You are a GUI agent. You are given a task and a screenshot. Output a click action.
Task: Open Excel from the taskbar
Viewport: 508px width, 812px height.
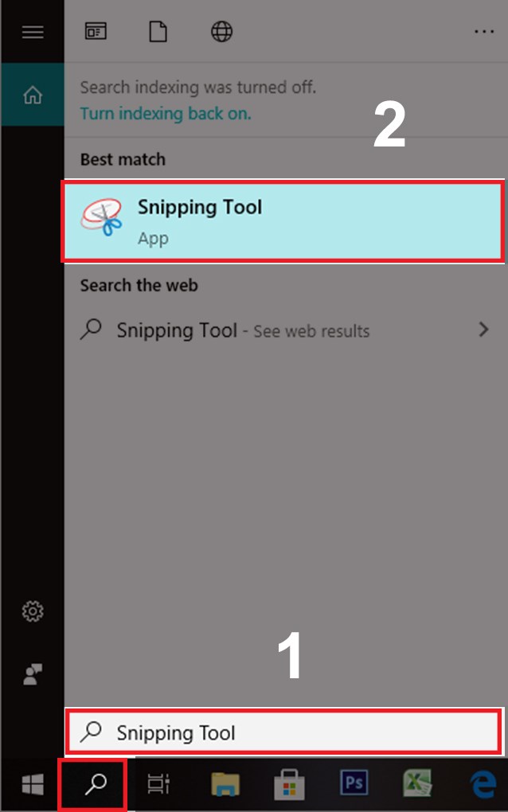[417, 783]
